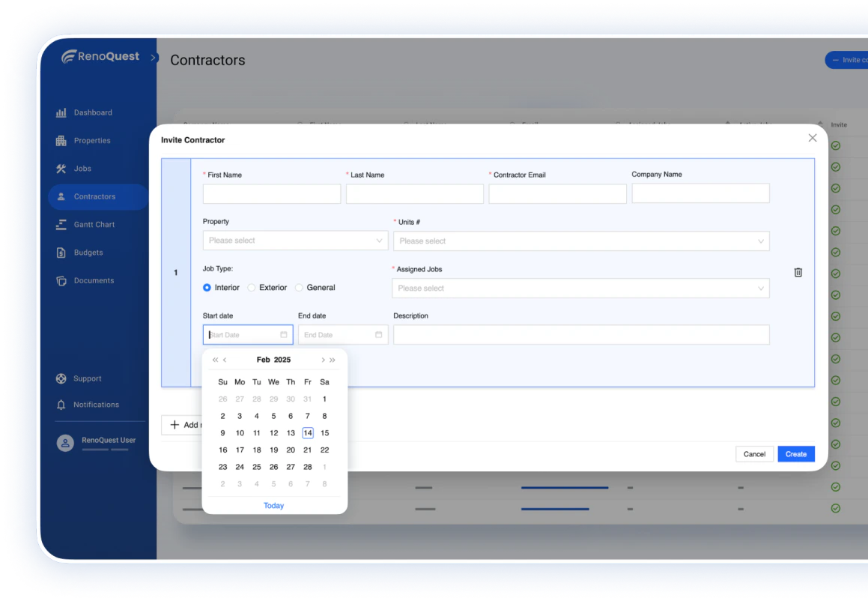Image resolution: width=868 pixels, height=598 pixels.
Task: Click the Description input field
Action: tap(581, 334)
